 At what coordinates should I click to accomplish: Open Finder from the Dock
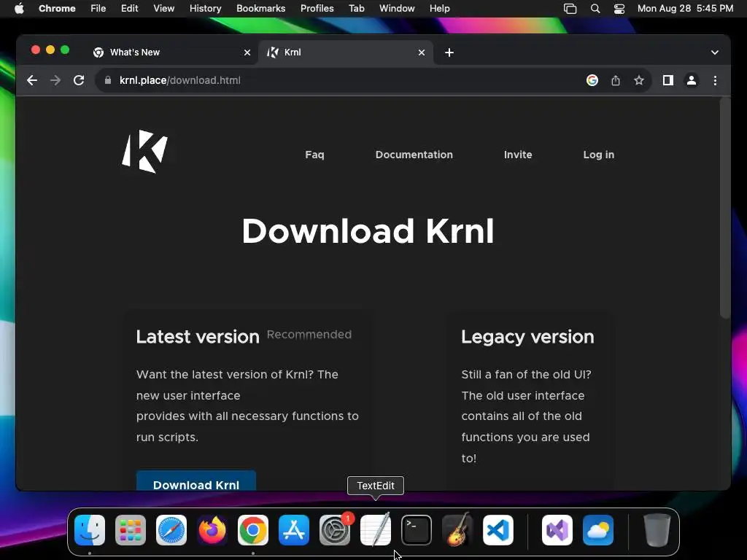point(90,530)
